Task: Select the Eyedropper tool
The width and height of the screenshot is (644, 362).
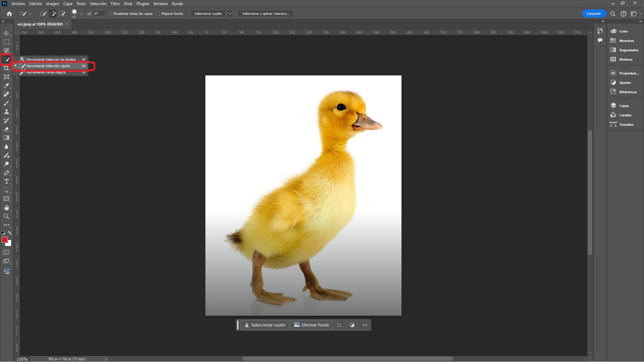Action: pyautogui.click(x=6, y=85)
